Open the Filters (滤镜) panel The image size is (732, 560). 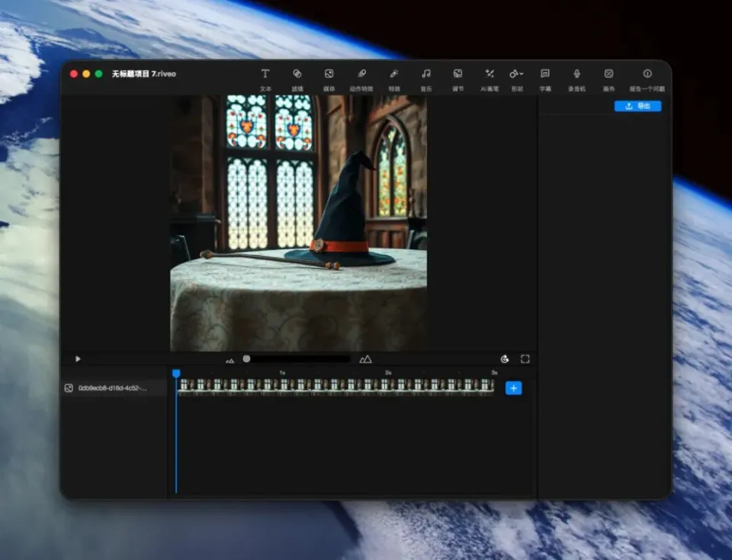point(297,75)
